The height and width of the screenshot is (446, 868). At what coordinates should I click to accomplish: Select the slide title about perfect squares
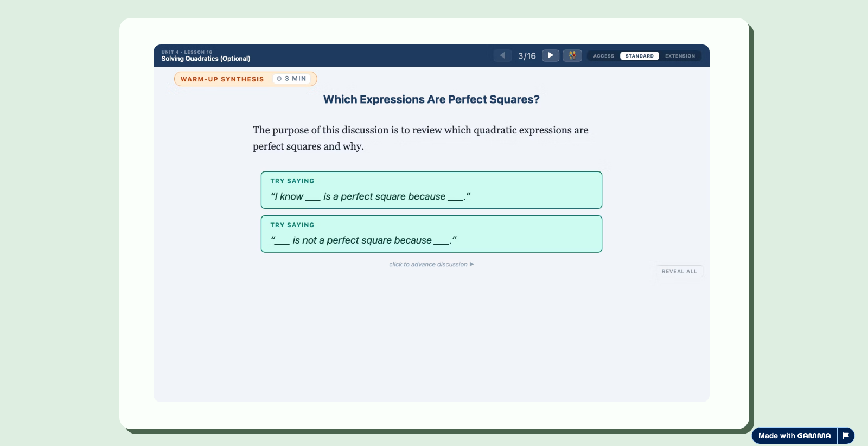pos(431,99)
